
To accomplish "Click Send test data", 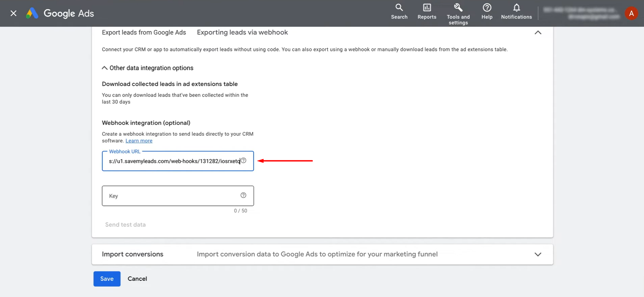I will pos(125,225).
